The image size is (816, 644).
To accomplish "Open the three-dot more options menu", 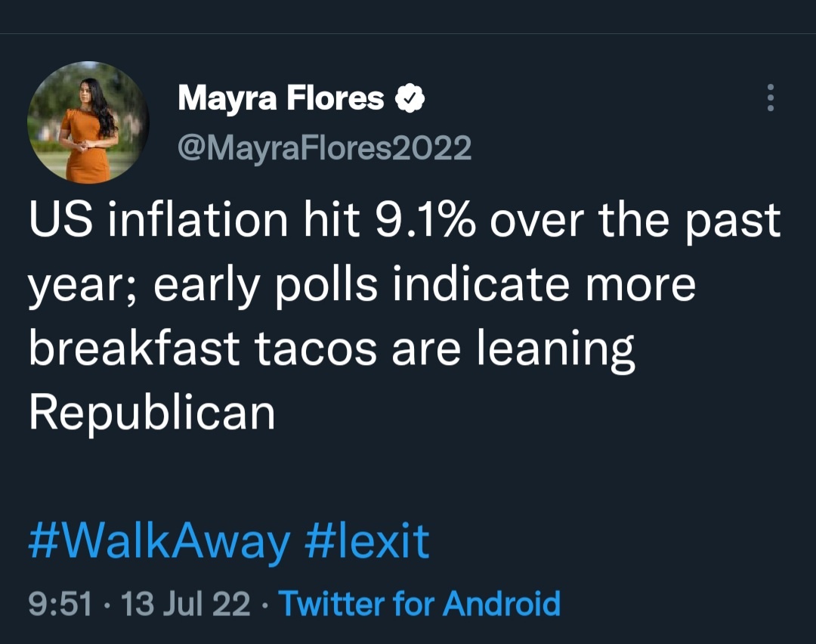I will coord(770,98).
